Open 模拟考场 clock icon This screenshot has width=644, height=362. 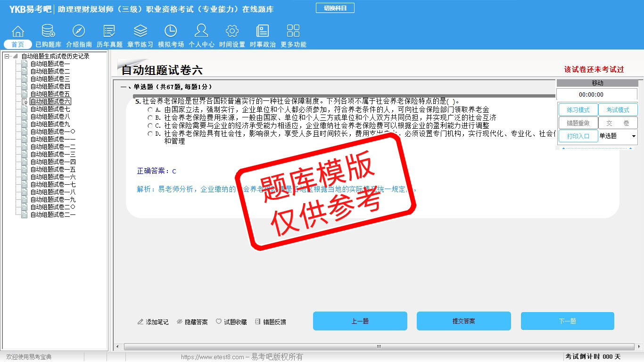click(171, 32)
